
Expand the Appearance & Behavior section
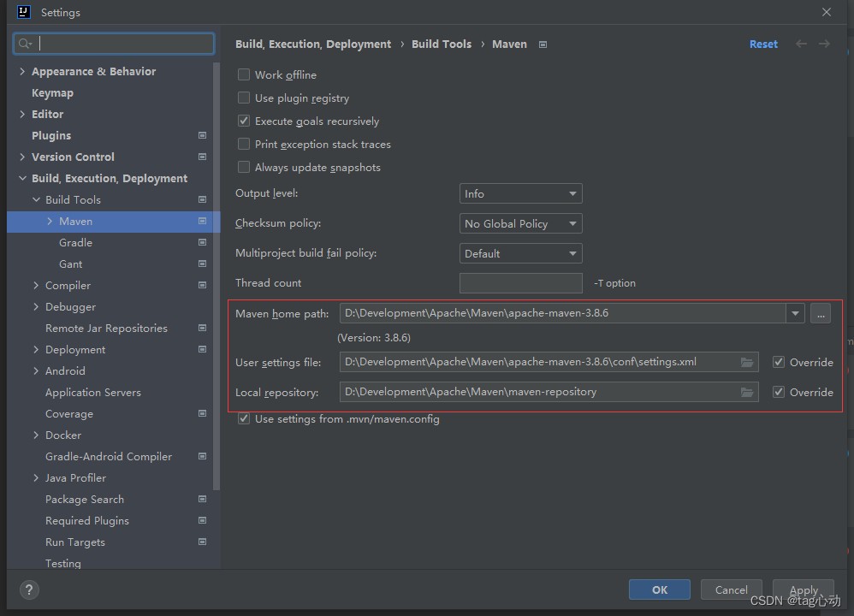coord(21,71)
